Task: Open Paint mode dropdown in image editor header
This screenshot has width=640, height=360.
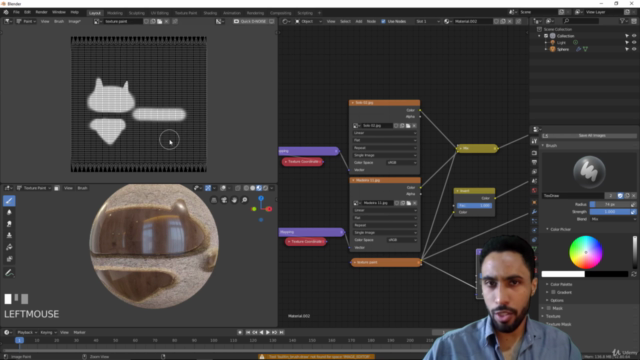Action: pyautogui.click(x=26, y=21)
